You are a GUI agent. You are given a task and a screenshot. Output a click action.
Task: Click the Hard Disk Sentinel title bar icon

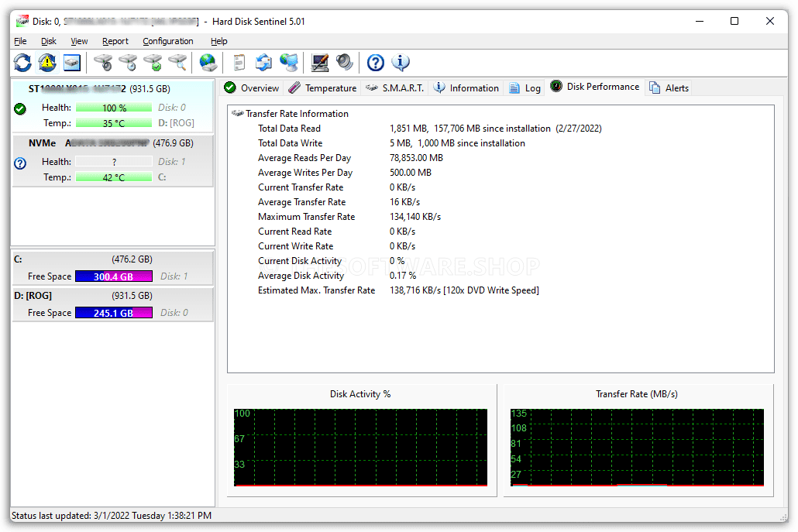22,21
